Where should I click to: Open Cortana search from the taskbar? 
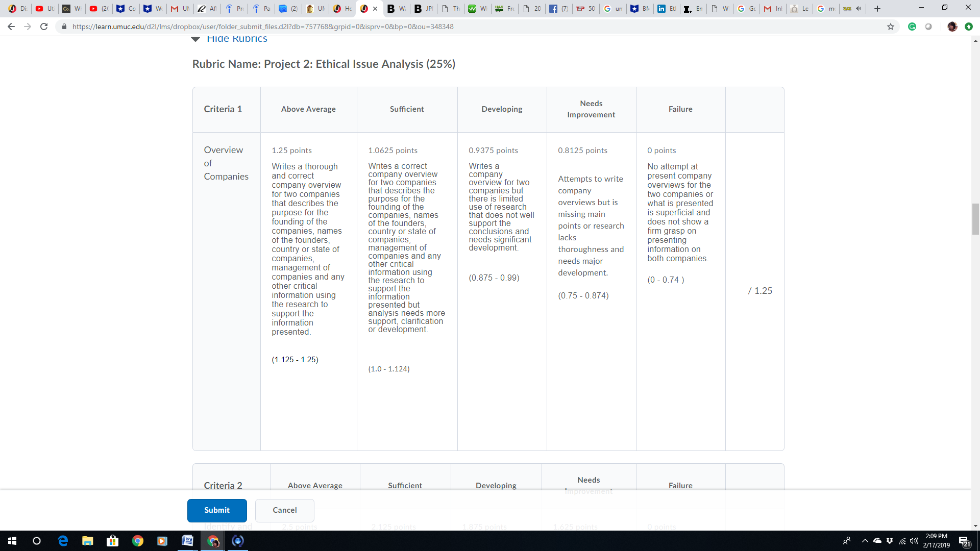[x=36, y=541]
